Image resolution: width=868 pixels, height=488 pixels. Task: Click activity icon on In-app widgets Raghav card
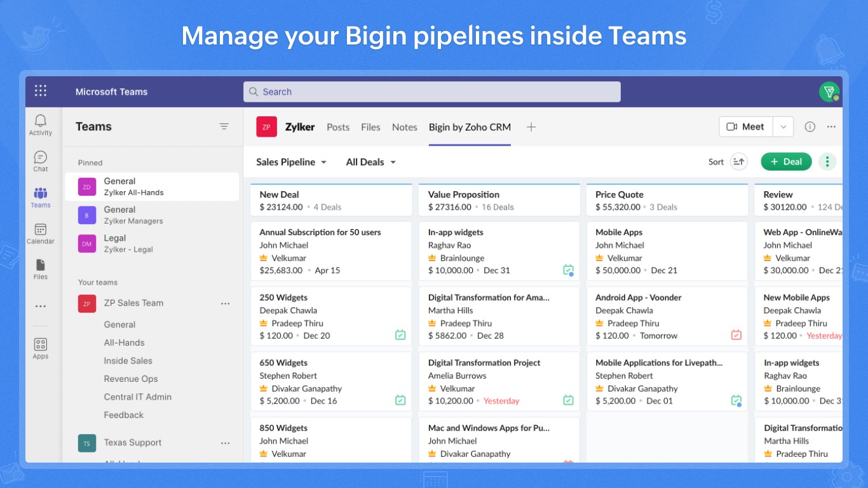pos(568,270)
